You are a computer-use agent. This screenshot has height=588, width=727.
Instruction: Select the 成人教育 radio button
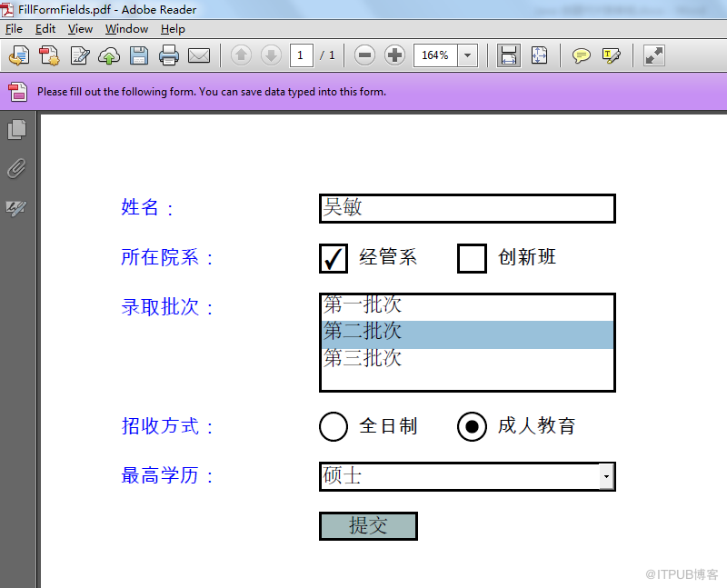[472, 426]
